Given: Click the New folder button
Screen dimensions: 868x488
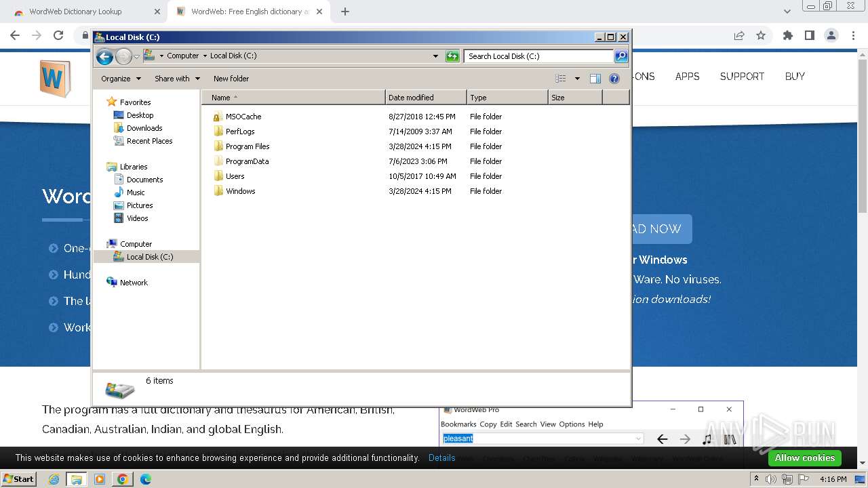Looking at the screenshot, I should pos(231,79).
